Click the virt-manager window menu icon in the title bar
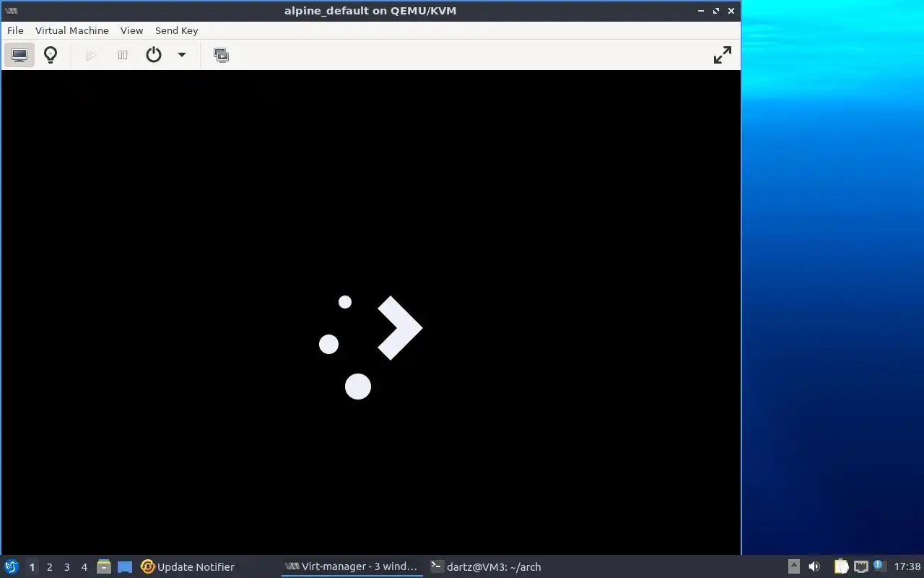Viewport: 924px width, 578px height. (x=11, y=11)
